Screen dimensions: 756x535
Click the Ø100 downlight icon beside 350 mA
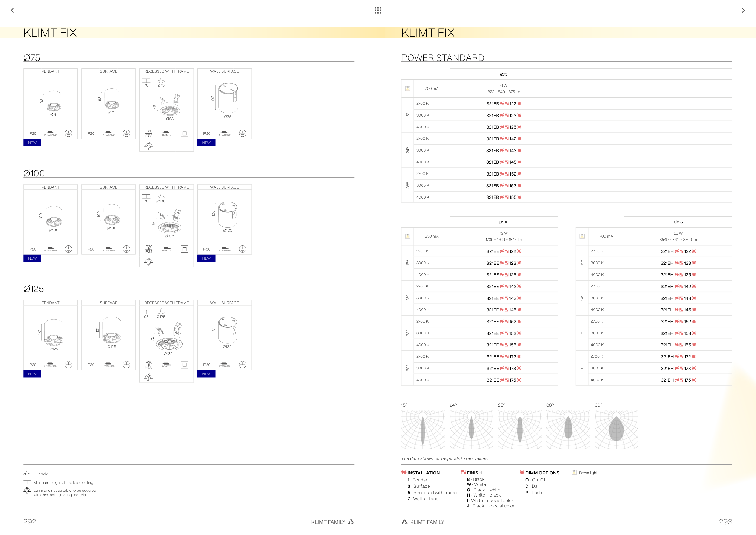407,236
